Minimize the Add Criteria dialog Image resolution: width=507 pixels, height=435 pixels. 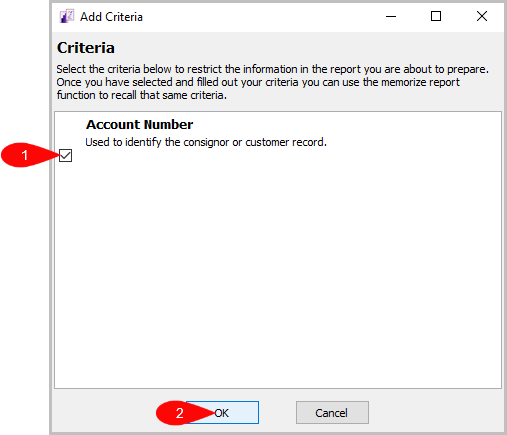point(391,16)
